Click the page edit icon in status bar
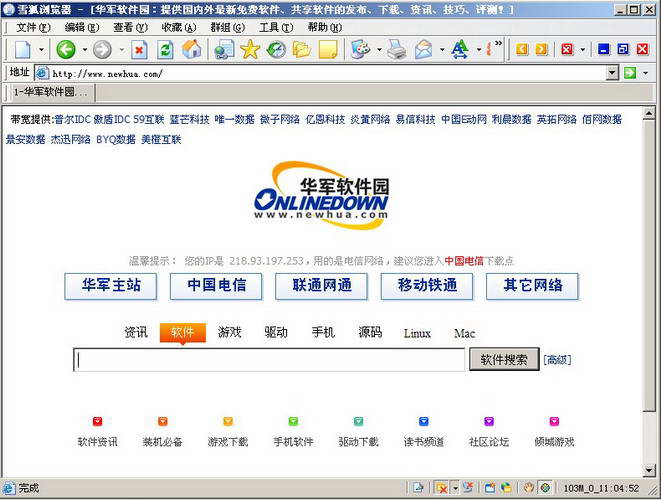Viewport: 661px width, 500px height. pyautogui.click(x=418, y=488)
